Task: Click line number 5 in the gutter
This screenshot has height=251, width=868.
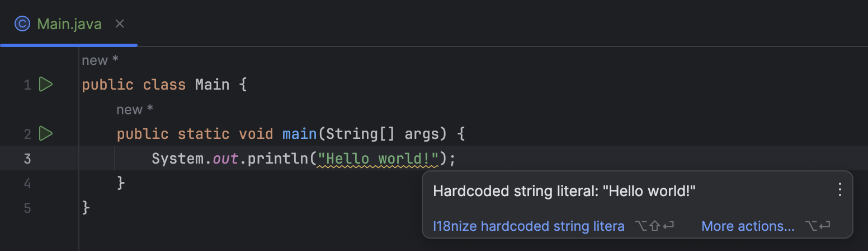Action: pos(27,208)
